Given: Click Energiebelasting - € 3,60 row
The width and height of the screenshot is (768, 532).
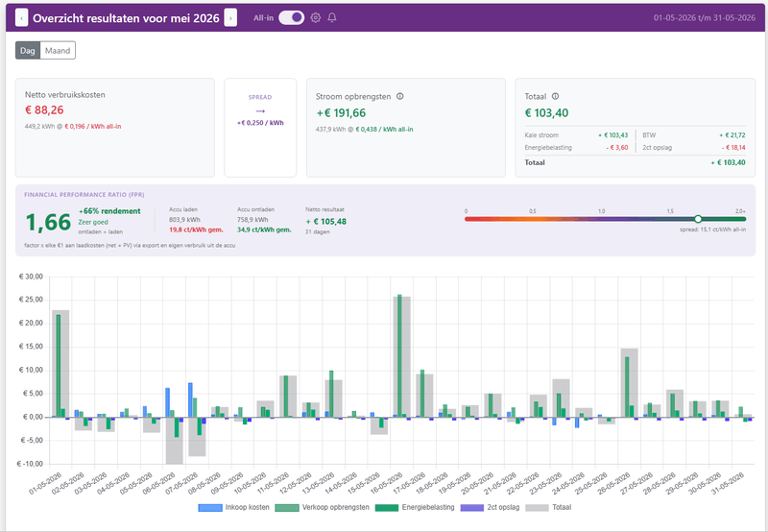Looking at the screenshot, I should (x=577, y=148).
